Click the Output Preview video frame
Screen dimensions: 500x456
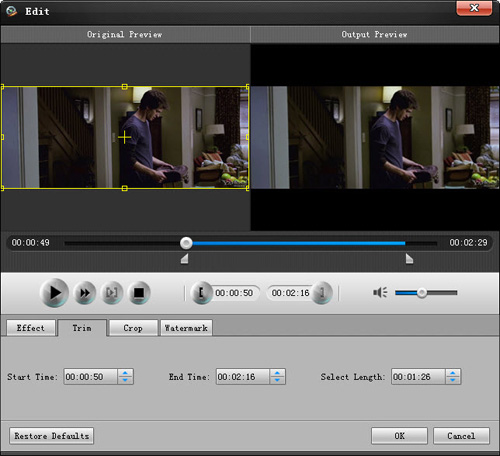click(x=375, y=137)
